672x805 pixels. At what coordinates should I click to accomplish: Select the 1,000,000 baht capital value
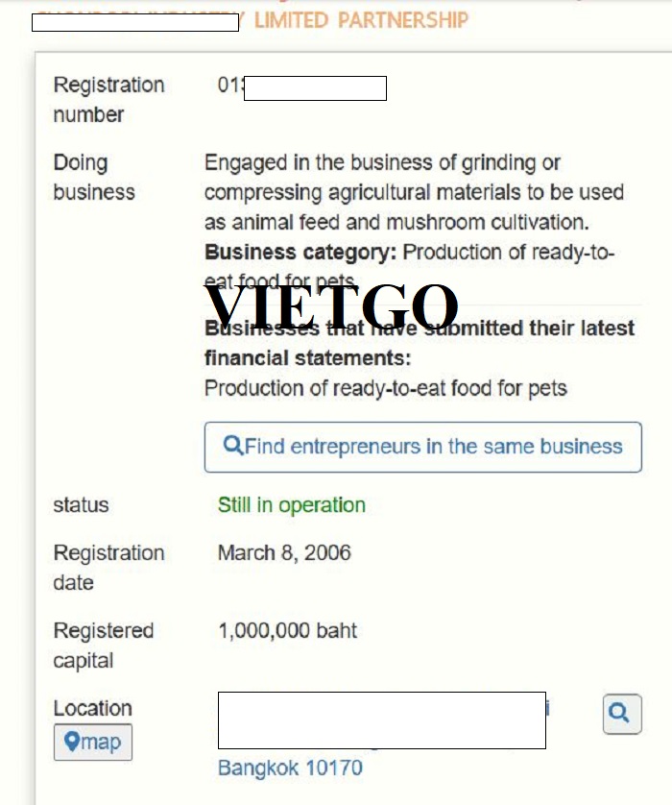pyautogui.click(x=287, y=631)
